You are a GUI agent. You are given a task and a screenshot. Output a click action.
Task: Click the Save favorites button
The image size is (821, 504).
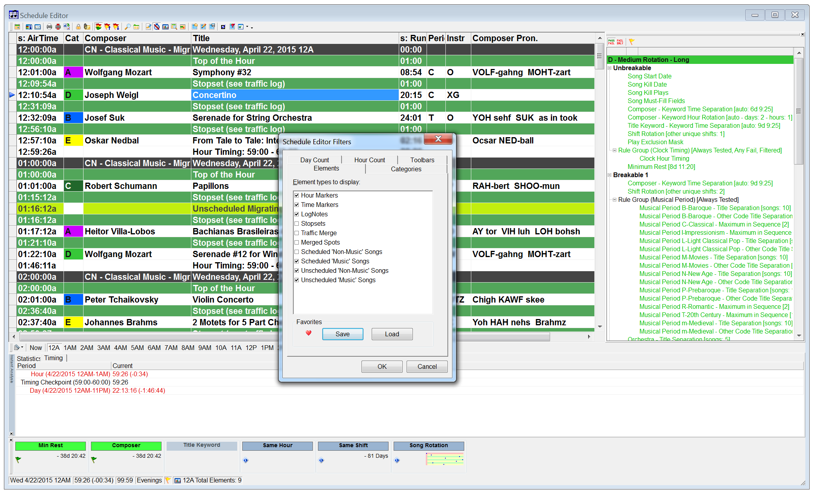click(x=342, y=334)
